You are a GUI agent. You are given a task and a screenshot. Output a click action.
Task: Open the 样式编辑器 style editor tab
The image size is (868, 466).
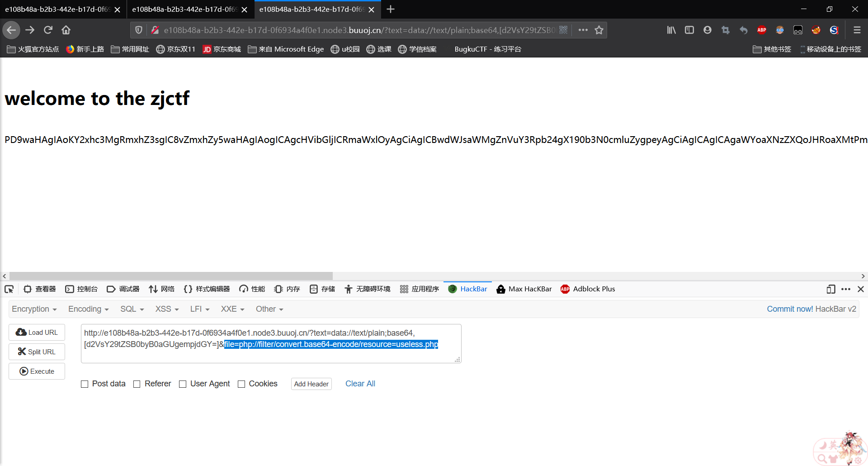[207, 289]
